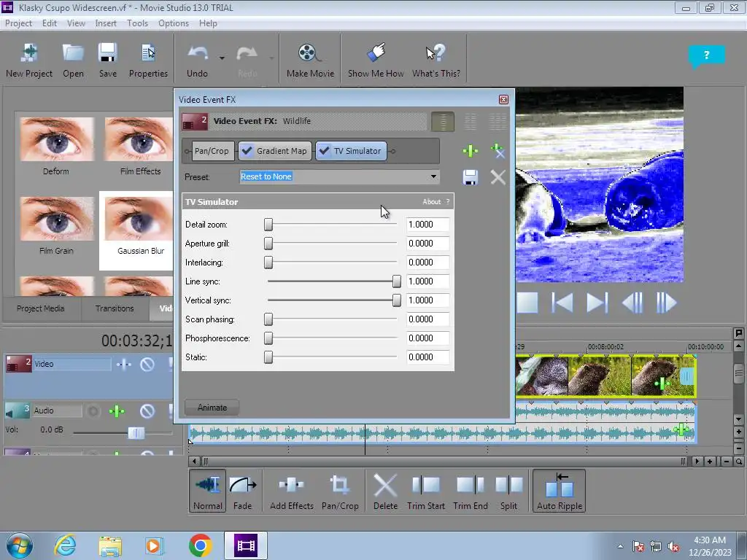
Task: Click the New Project toolbar icon
Action: pos(29,60)
